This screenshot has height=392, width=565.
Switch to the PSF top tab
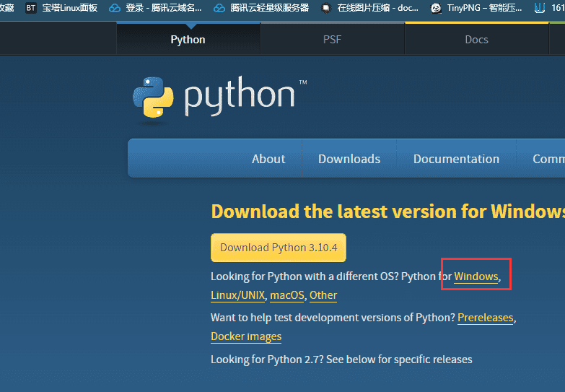point(332,40)
